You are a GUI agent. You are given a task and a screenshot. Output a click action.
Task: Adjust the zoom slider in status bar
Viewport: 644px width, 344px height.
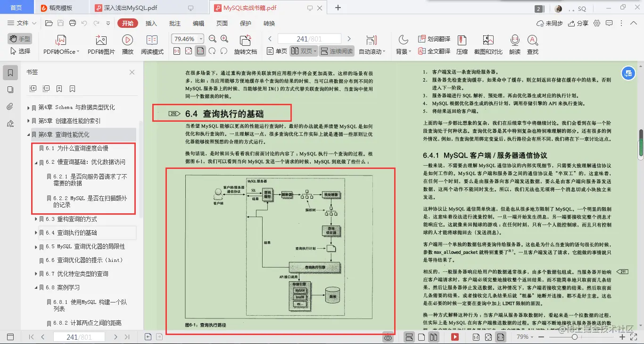click(x=575, y=337)
